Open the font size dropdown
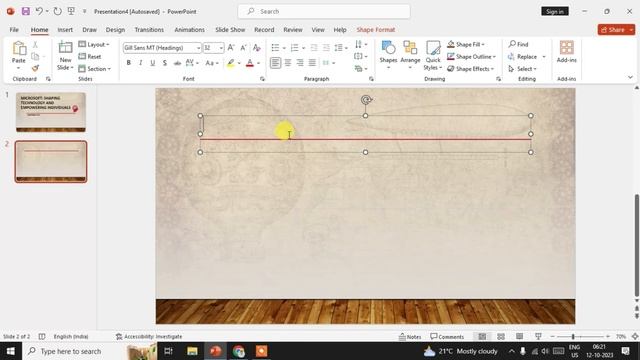Viewport: 640px width, 360px height. (221, 48)
